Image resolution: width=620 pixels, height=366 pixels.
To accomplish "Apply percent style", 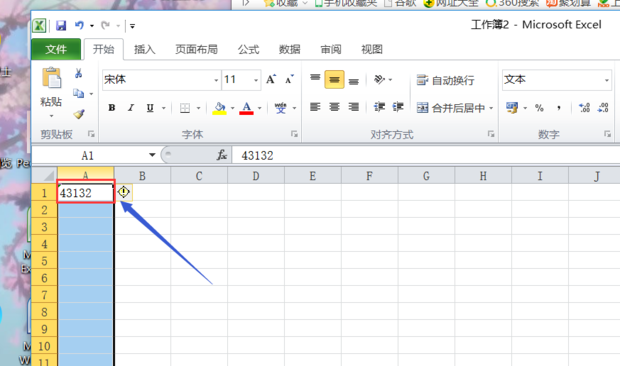I will coord(539,108).
